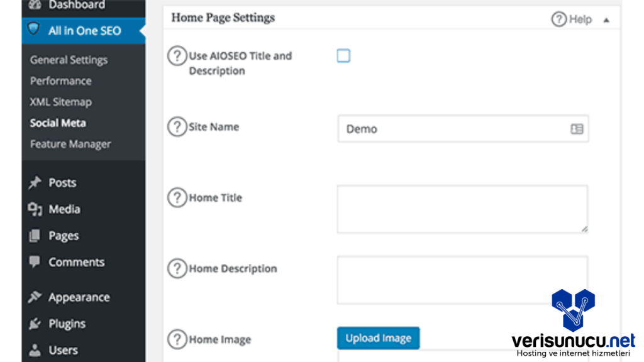The height and width of the screenshot is (362, 644).
Task: Open Feature Manager submenu item
Action: [x=70, y=144]
